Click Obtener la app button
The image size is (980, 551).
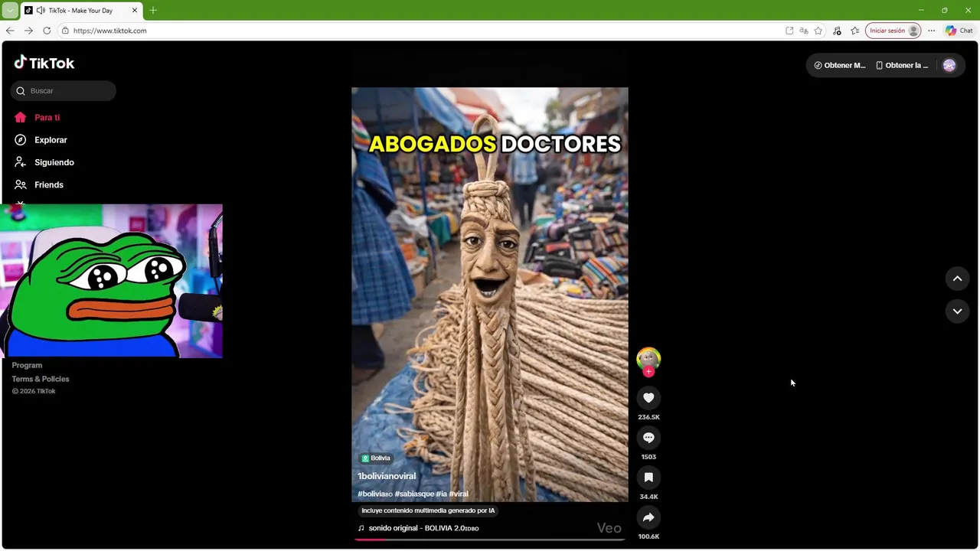pos(902,65)
